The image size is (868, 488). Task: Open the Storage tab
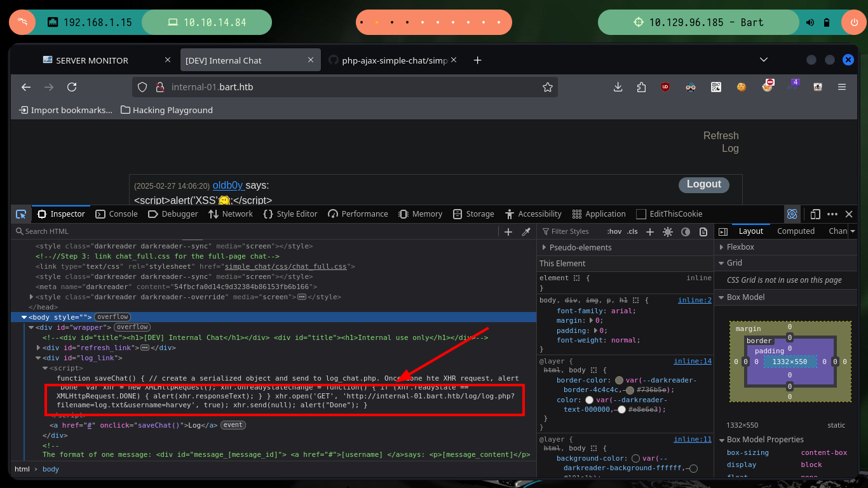473,214
